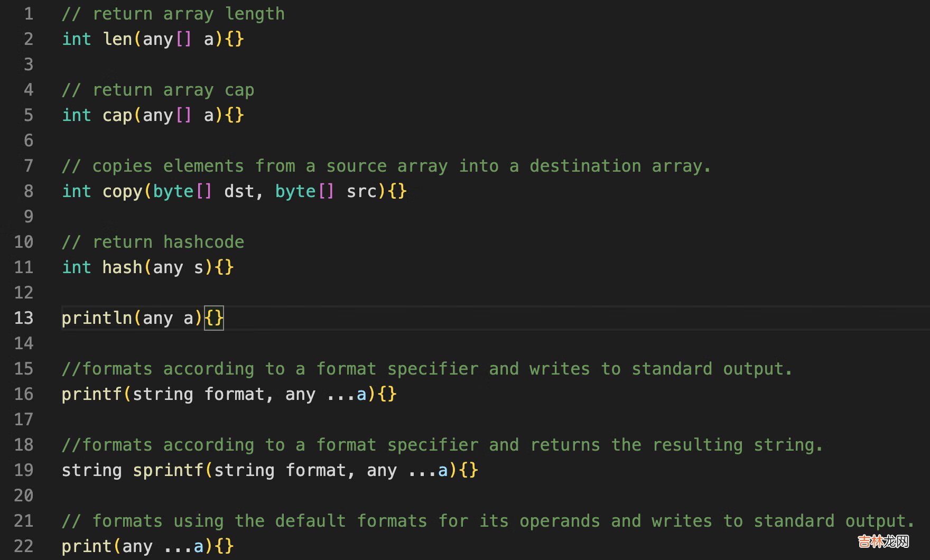This screenshot has width=930, height=560.
Task: Click the printf function name on line 16
Action: (92, 394)
